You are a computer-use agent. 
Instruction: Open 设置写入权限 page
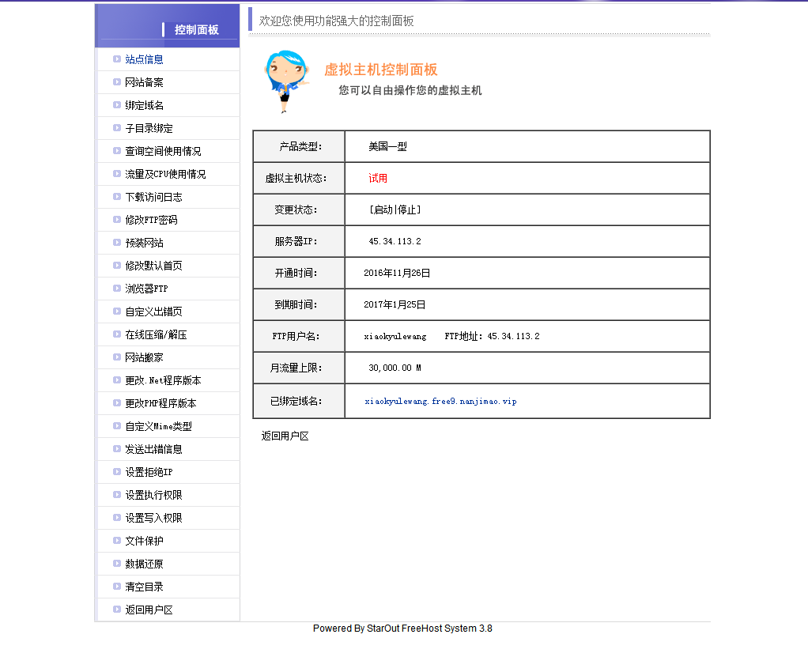click(153, 518)
